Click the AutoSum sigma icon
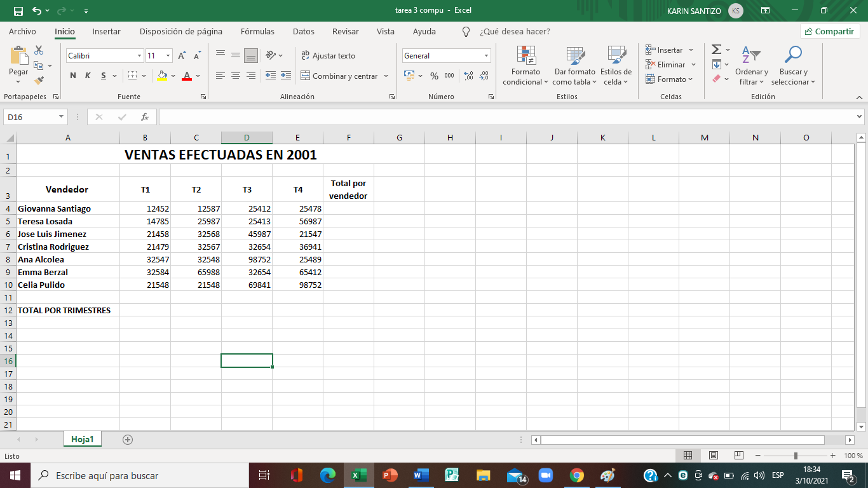Screen dimensions: 868x488 (716, 50)
